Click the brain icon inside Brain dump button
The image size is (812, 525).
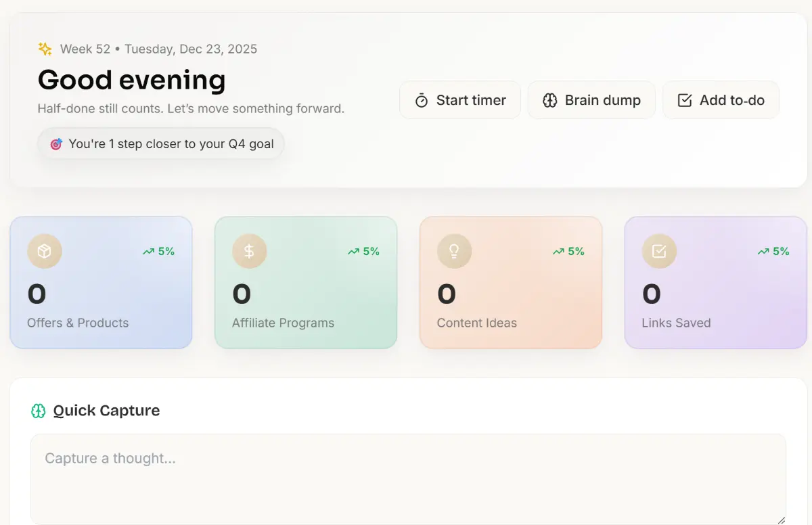click(x=550, y=99)
